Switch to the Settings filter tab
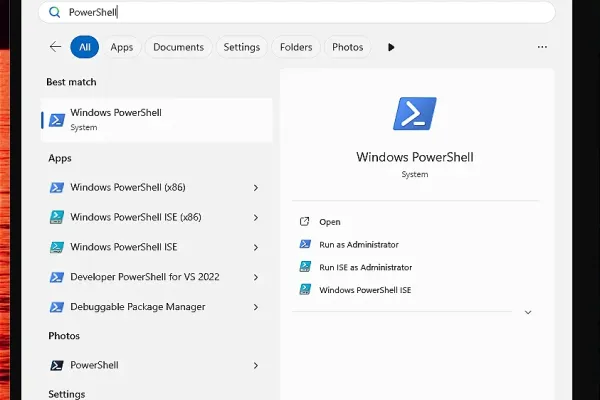Image resolution: width=600 pixels, height=400 pixels. pyautogui.click(x=241, y=47)
